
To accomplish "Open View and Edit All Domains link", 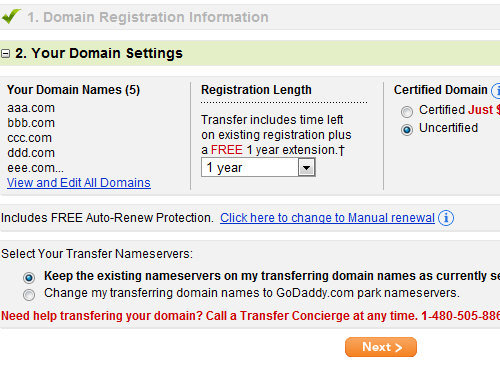I will [x=79, y=183].
